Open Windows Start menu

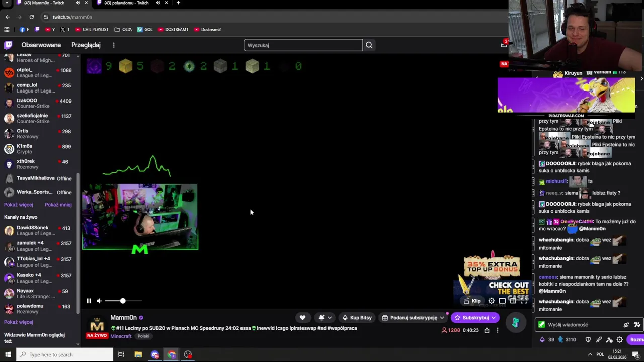coord(8,355)
